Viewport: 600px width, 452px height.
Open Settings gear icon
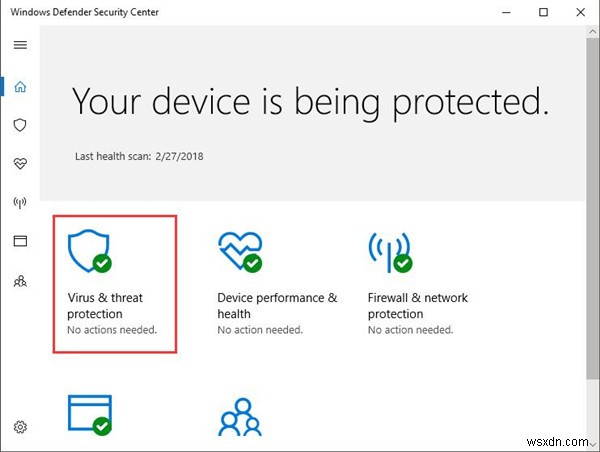[x=20, y=427]
